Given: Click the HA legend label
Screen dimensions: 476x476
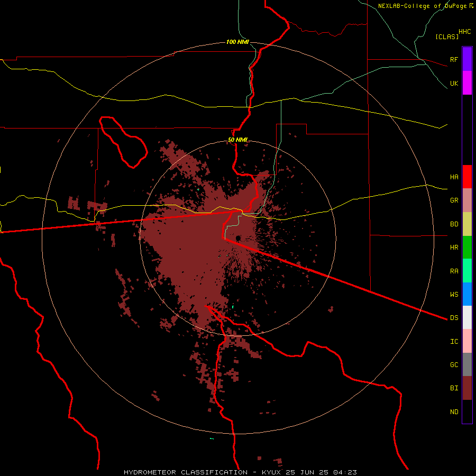Looking at the screenshot, I should [454, 177].
